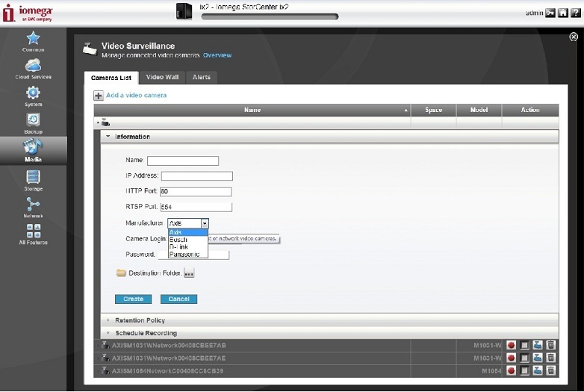The height and width of the screenshot is (392, 584).
Task: Click the Cancel button
Action: pos(178,299)
